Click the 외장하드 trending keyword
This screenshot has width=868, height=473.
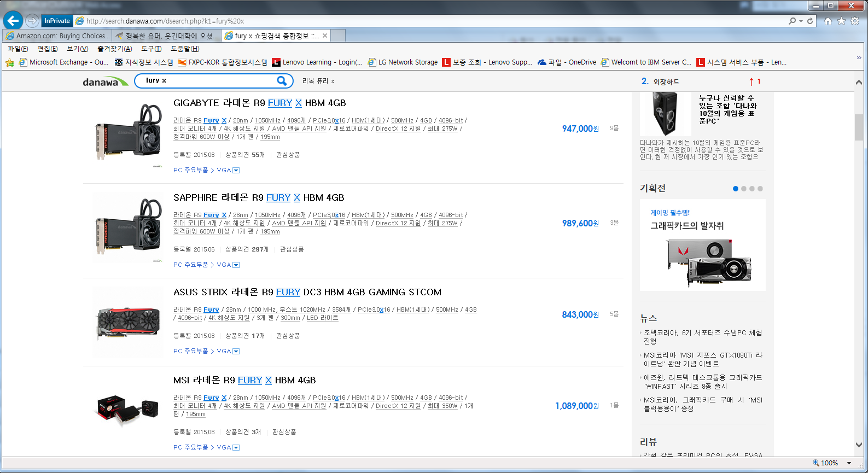tap(666, 82)
